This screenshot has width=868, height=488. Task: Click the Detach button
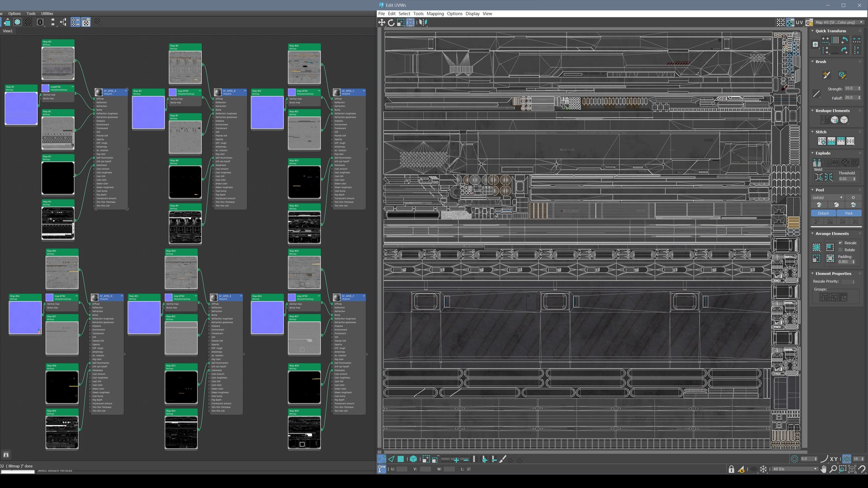click(823, 213)
